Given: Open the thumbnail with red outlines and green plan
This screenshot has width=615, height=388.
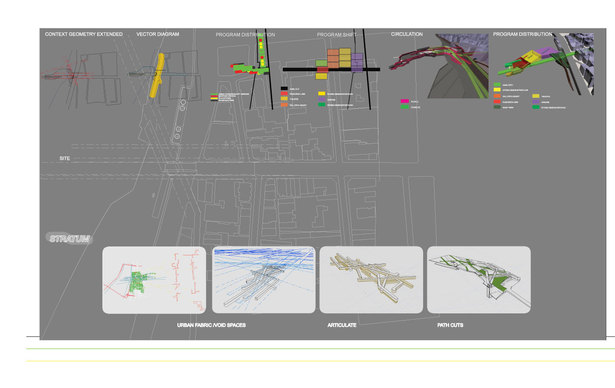Looking at the screenshot, I should pyautogui.click(x=154, y=280).
